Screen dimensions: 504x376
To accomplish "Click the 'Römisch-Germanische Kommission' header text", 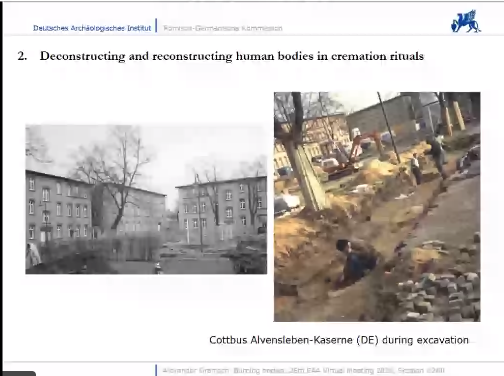I will pos(223,28).
